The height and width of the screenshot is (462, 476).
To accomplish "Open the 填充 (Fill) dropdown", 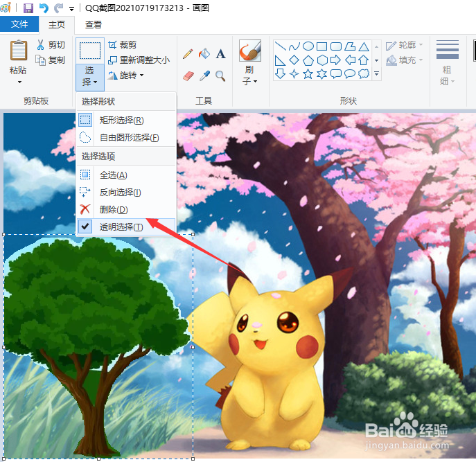I will click(x=405, y=60).
